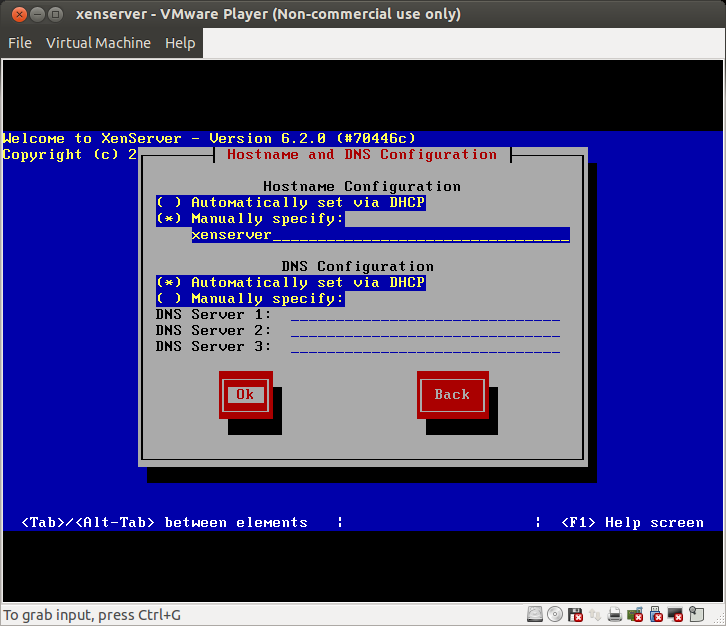Click the DNS Server 1 field
Viewport: 726px width, 626px height.
(x=426, y=315)
